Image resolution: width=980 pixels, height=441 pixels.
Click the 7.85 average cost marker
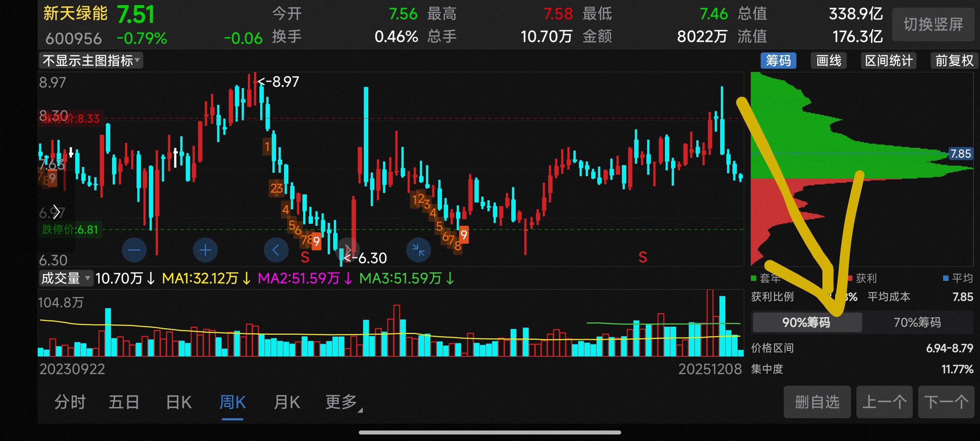[960, 154]
